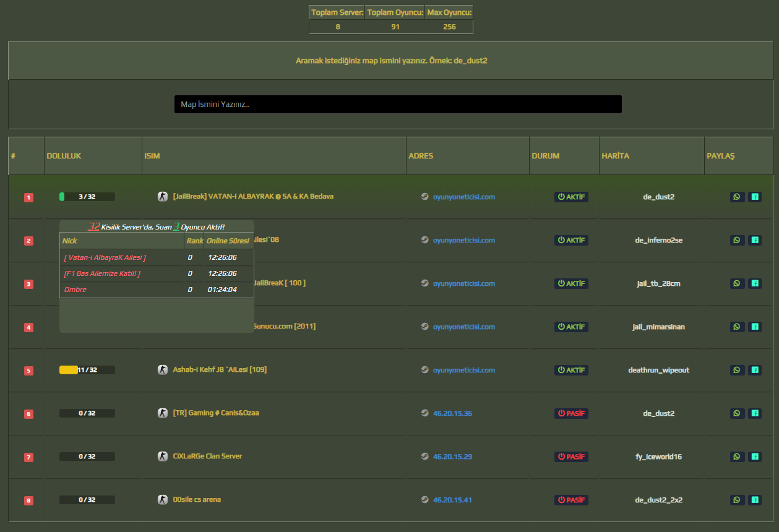The height and width of the screenshot is (532, 779).
Task: Click the PASİF badge for de_dust2_2x2
Action: tap(571, 500)
